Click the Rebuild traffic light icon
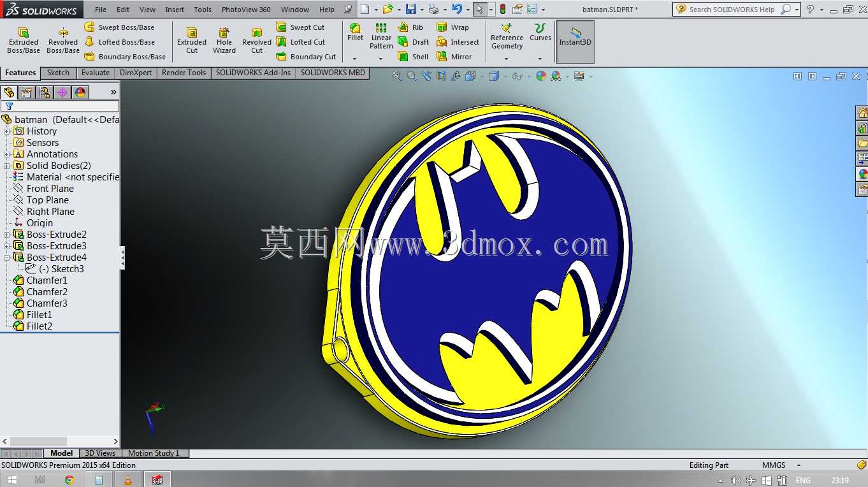 [502, 10]
